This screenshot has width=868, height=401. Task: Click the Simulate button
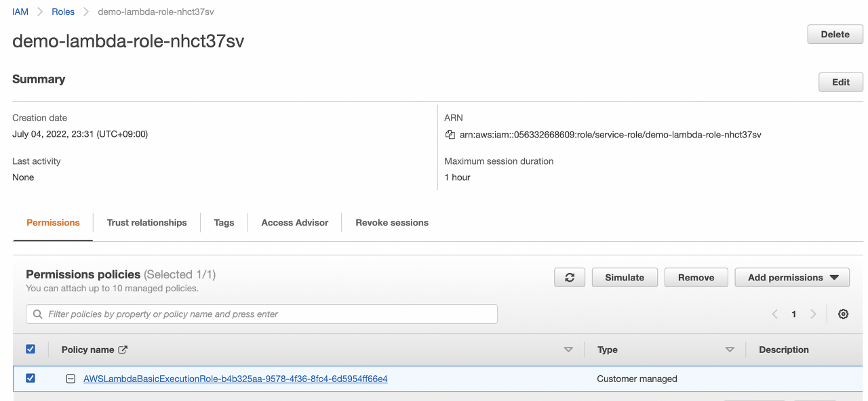click(625, 278)
